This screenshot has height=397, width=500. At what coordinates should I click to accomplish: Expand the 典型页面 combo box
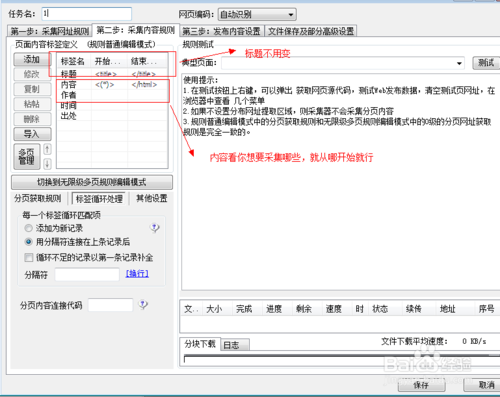click(343, 63)
